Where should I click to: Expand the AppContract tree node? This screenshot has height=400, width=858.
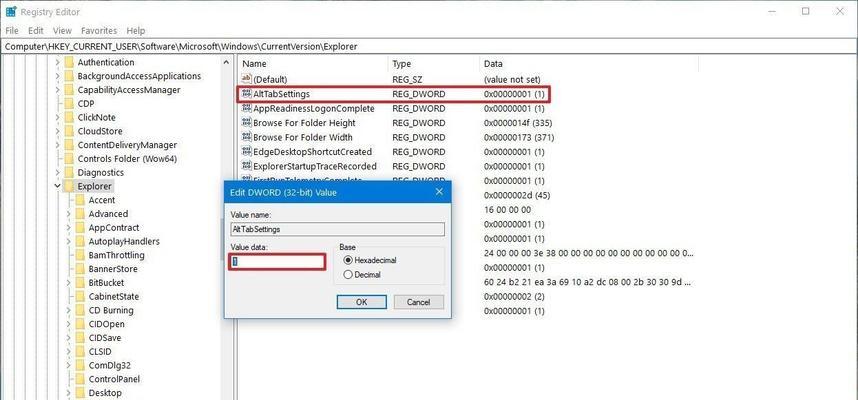pos(68,228)
